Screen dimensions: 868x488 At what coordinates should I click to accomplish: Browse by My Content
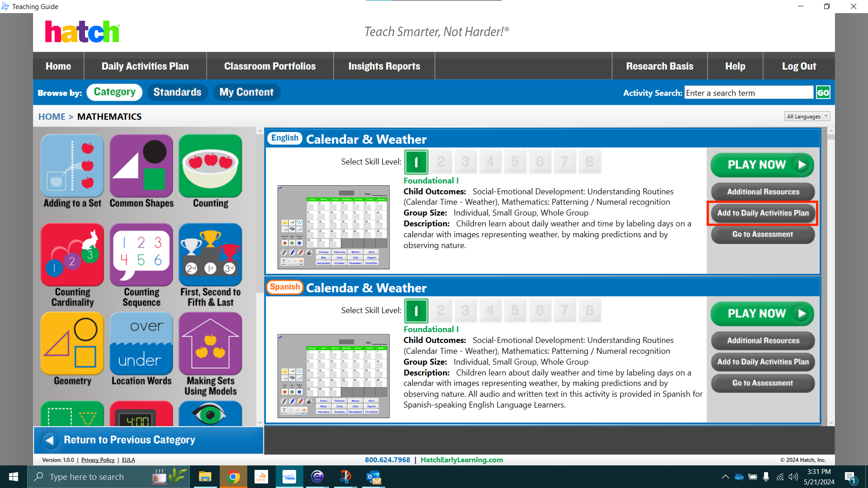click(247, 92)
